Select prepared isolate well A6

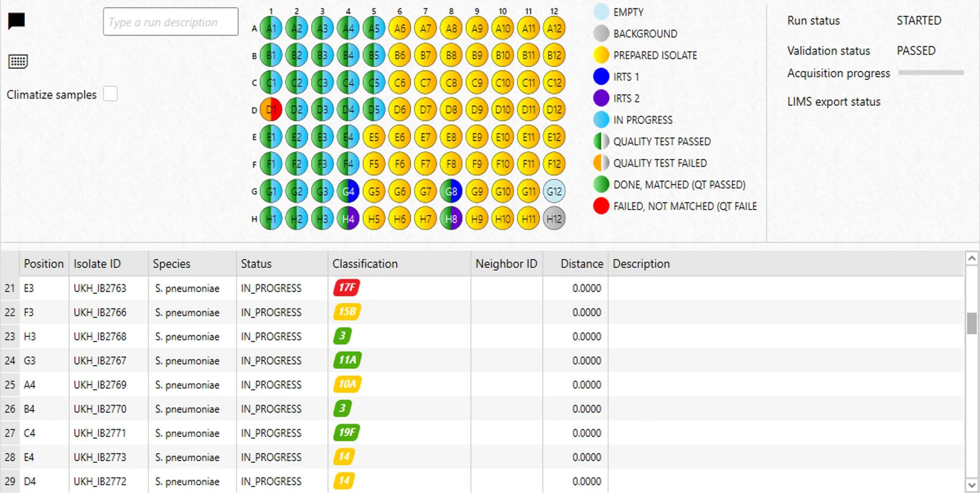tap(399, 28)
